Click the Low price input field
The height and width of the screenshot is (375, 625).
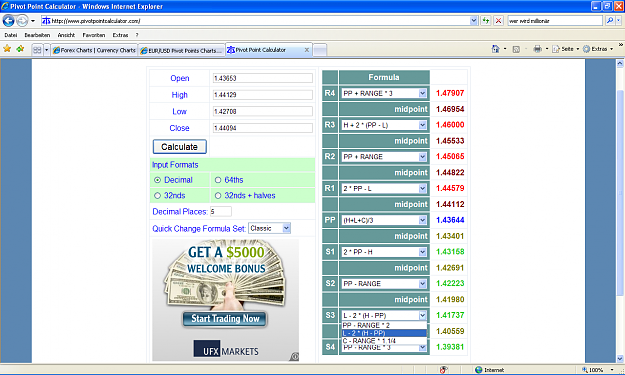262,111
